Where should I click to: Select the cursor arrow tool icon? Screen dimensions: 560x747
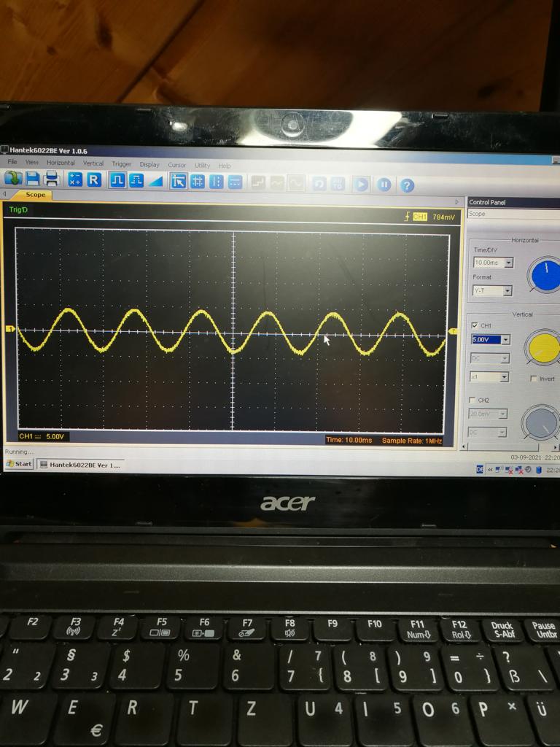click(x=179, y=182)
